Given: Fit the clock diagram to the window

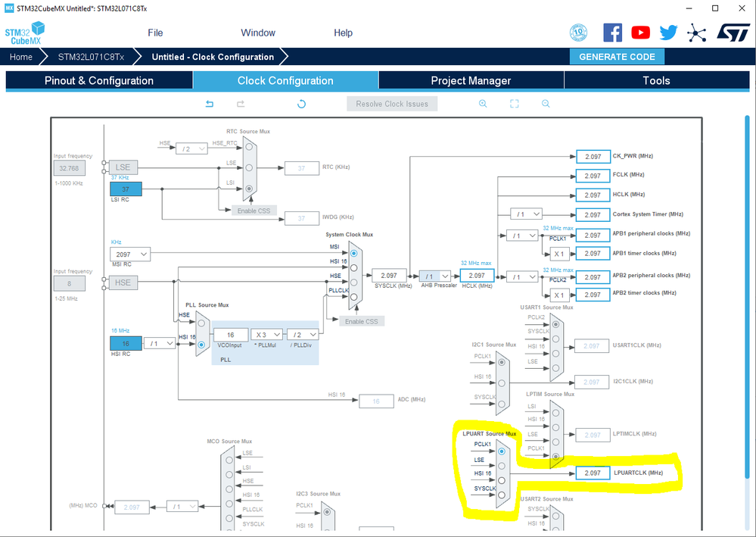Looking at the screenshot, I should click(515, 104).
